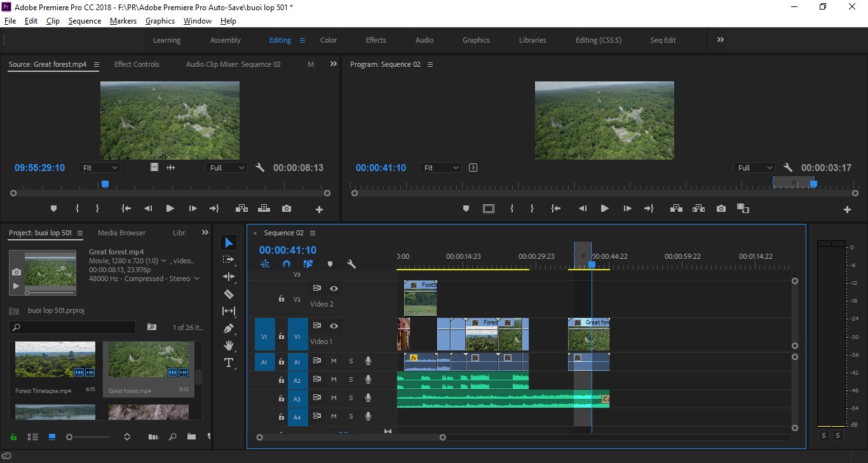Open the Graphics menu
The image size is (868, 463).
coord(160,21)
